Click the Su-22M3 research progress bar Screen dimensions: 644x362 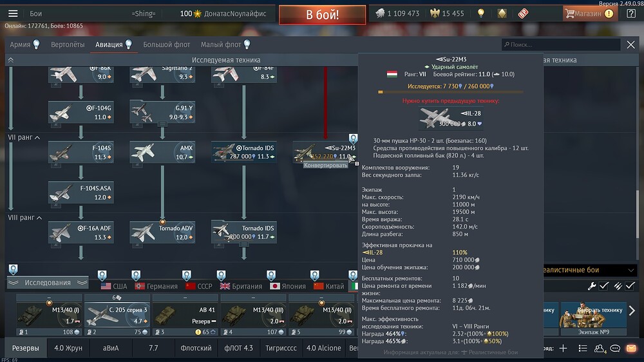451,92
